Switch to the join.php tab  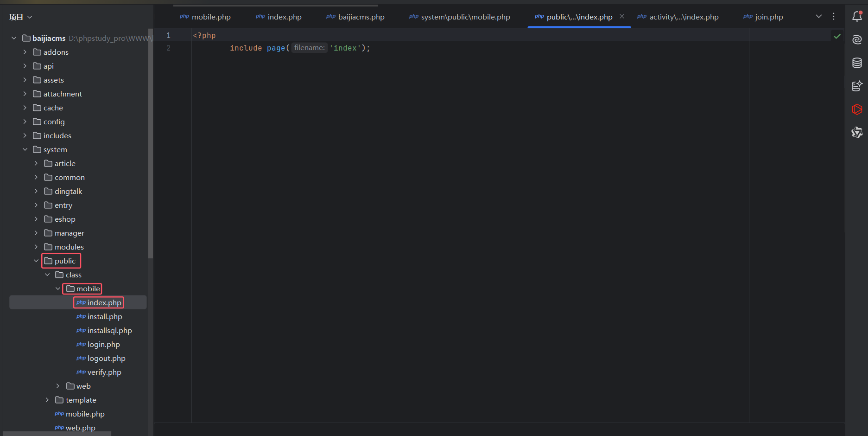click(x=763, y=17)
